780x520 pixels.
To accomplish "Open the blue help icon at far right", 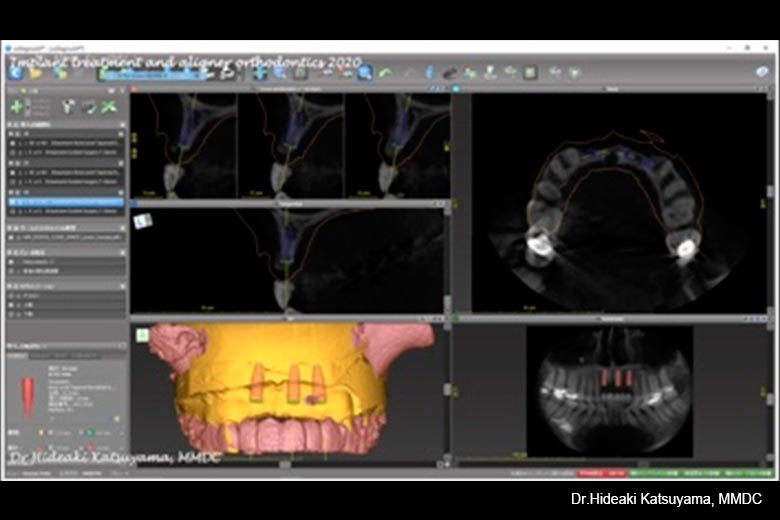I will pos(762,72).
